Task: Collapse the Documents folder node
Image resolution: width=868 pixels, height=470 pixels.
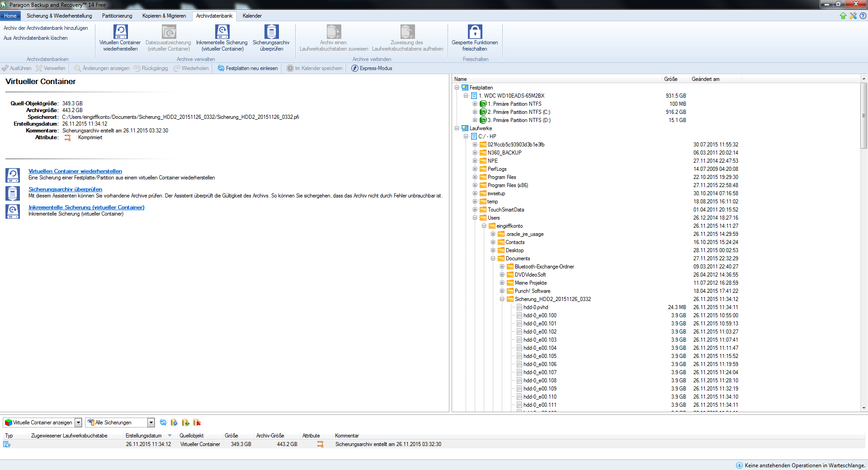Action: [493, 258]
